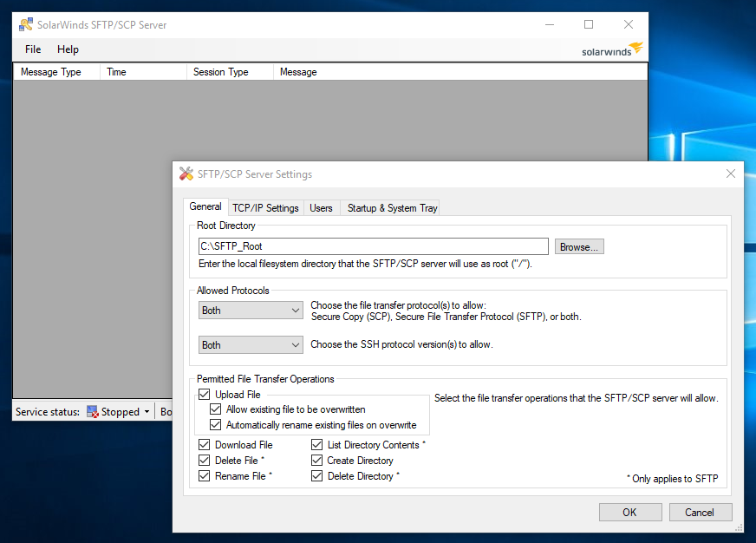Toggle Allow existing file to be overwritten
The image size is (756, 543).
click(216, 409)
